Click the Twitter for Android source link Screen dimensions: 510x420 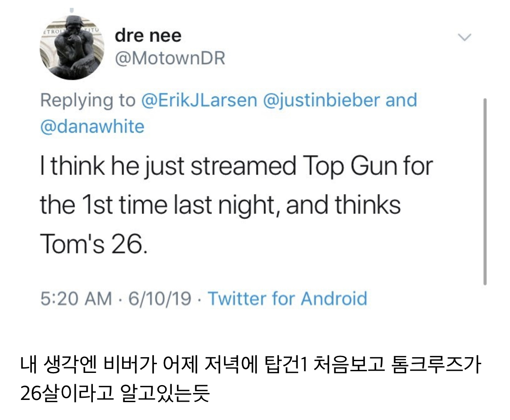(287, 299)
